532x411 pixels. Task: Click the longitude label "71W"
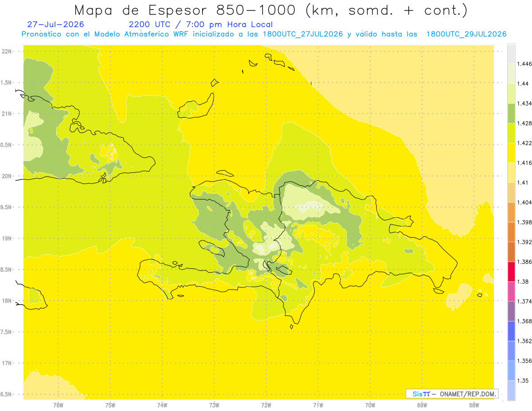click(318, 405)
